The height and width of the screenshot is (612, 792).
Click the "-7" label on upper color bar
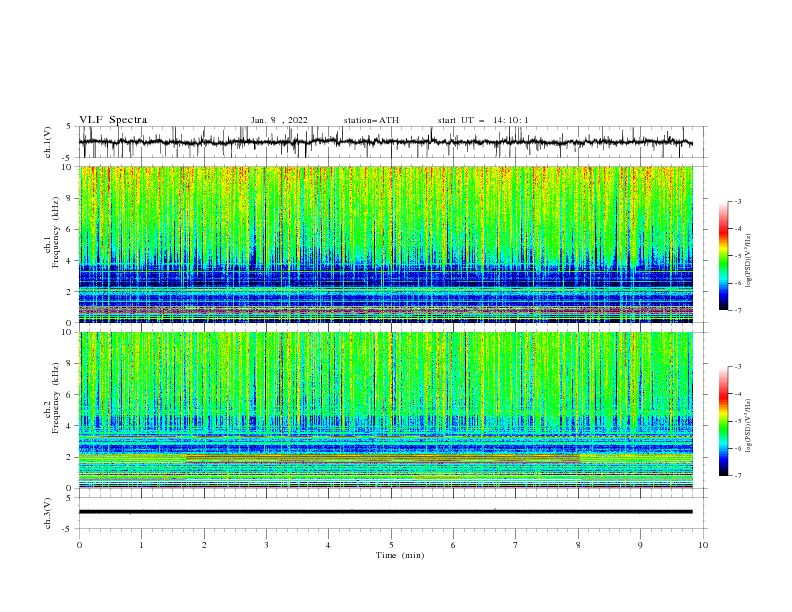tap(738, 310)
